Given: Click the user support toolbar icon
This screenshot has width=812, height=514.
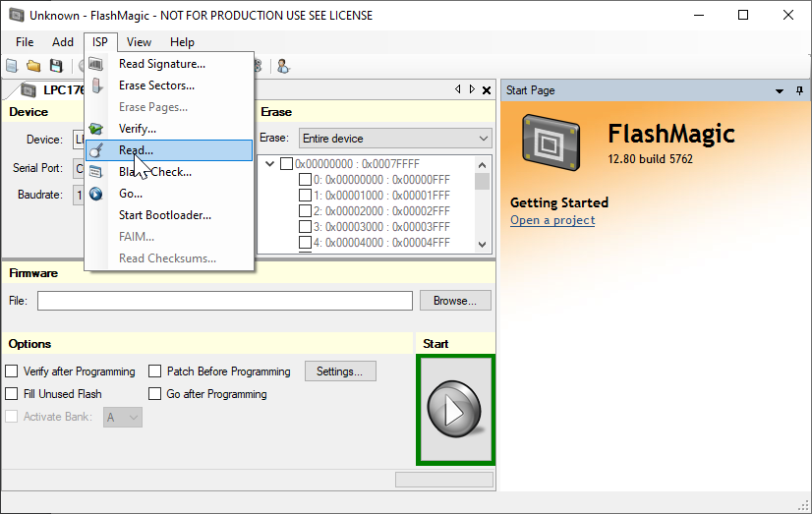Looking at the screenshot, I should tap(283, 66).
